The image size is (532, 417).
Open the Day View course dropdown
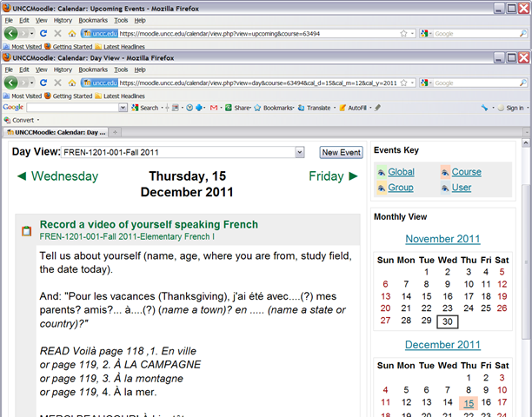[x=299, y=152]
